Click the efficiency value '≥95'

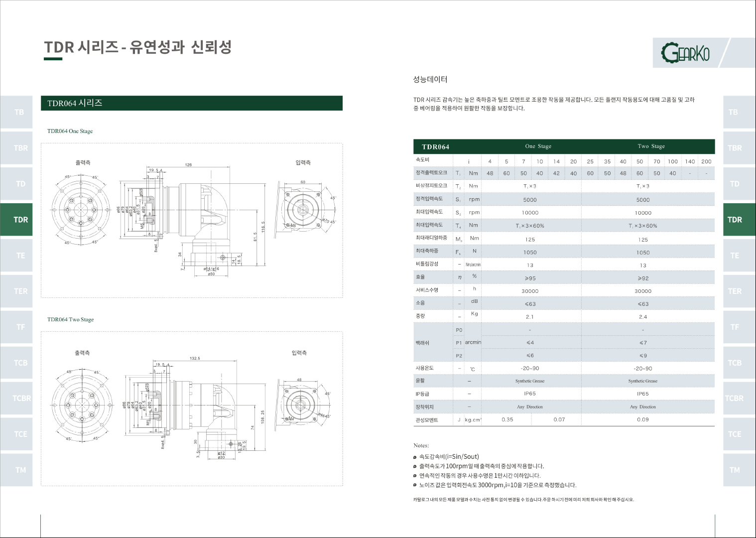tap(530, 278)
